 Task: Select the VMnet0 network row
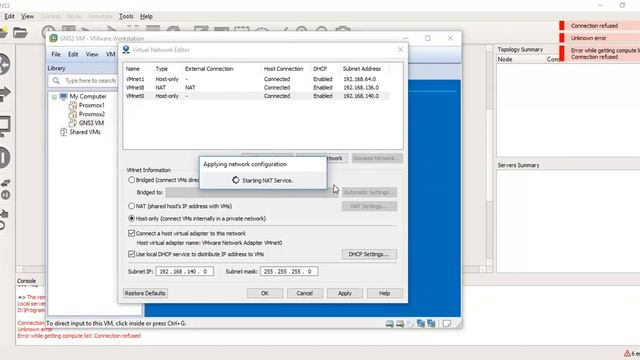pos(257,96)
